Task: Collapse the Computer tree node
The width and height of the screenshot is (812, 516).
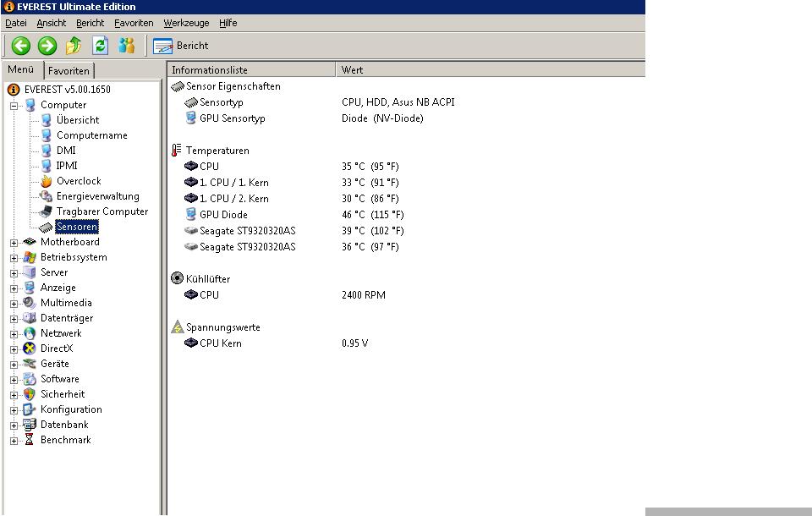Action: coord(14,106)
